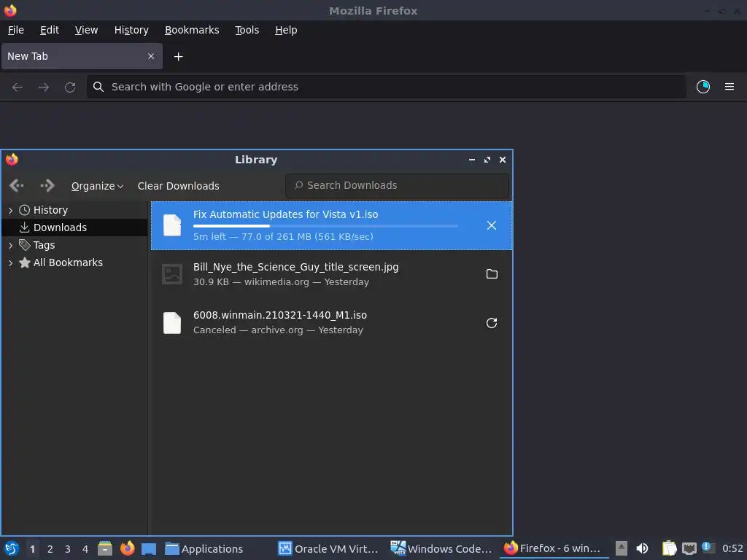The height and width of the screenshot is (560, 747).
Task: Select 'Fix Automatic Updates for Vista v1.iso' title
Action: point(286,215)
